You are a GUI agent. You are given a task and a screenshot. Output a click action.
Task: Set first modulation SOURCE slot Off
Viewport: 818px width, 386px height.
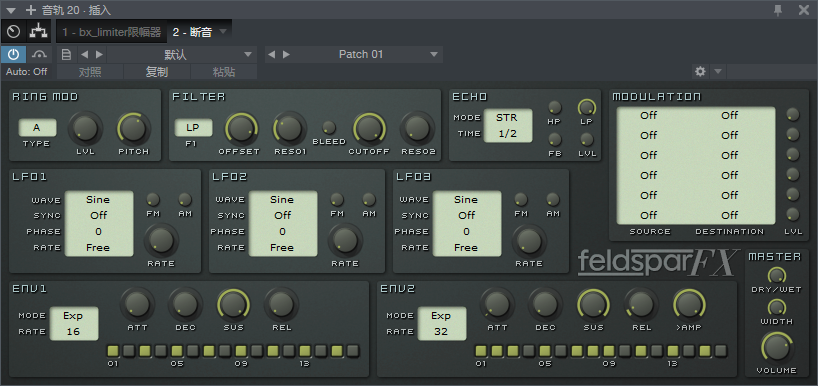(x=648, y=115)
